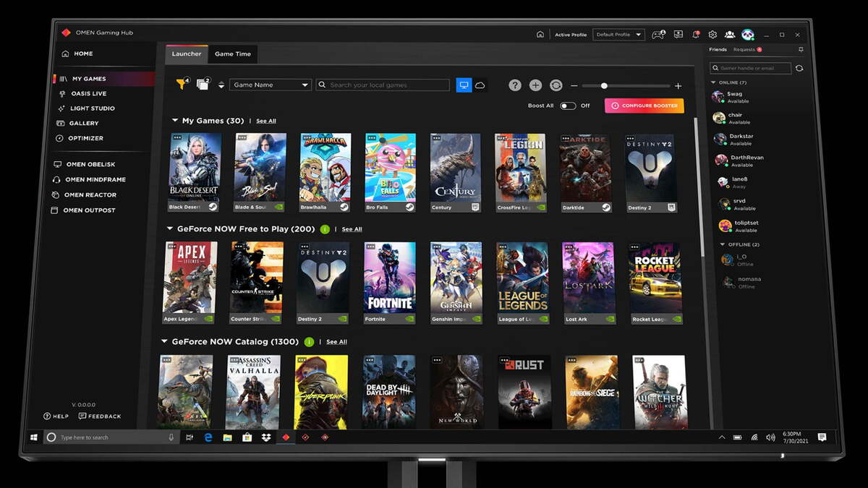Switch to the Game Time tab
The width and height of the screenshot is (868, 488).
(233, 54)
